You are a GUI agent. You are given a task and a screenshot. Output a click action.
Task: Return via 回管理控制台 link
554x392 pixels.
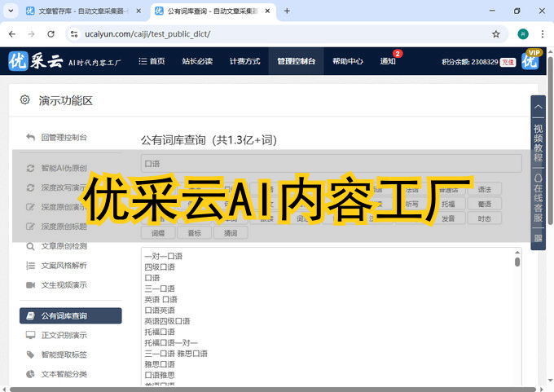(64, 138)
